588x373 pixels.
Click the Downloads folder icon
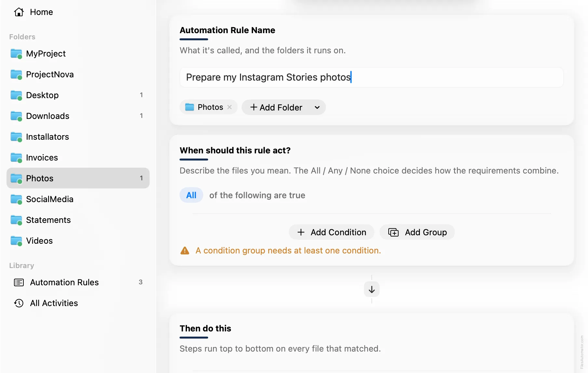tap(16, 116)
